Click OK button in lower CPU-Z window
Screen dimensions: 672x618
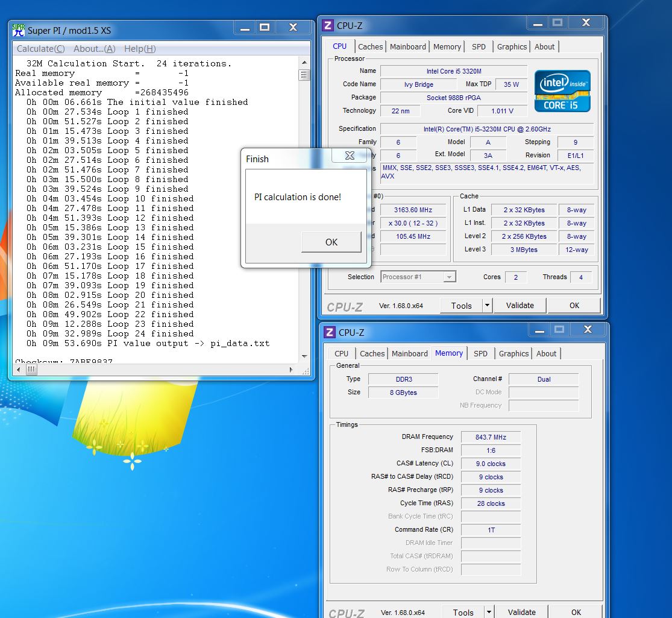point(576,613)
